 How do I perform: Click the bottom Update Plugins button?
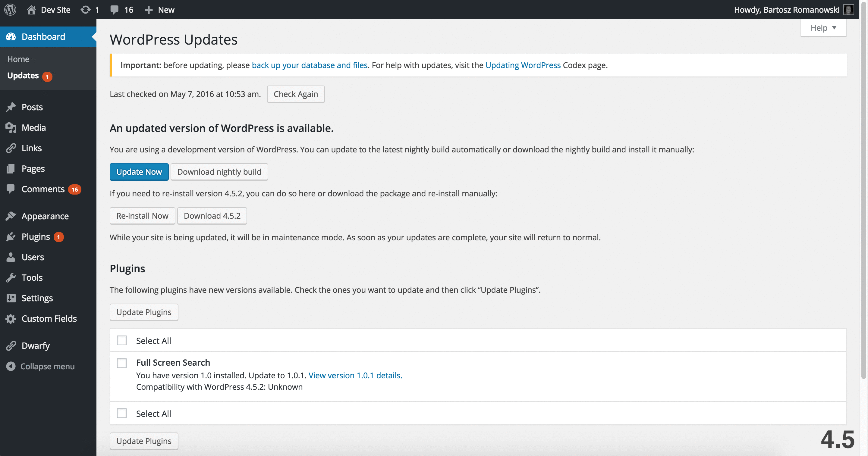144,441
